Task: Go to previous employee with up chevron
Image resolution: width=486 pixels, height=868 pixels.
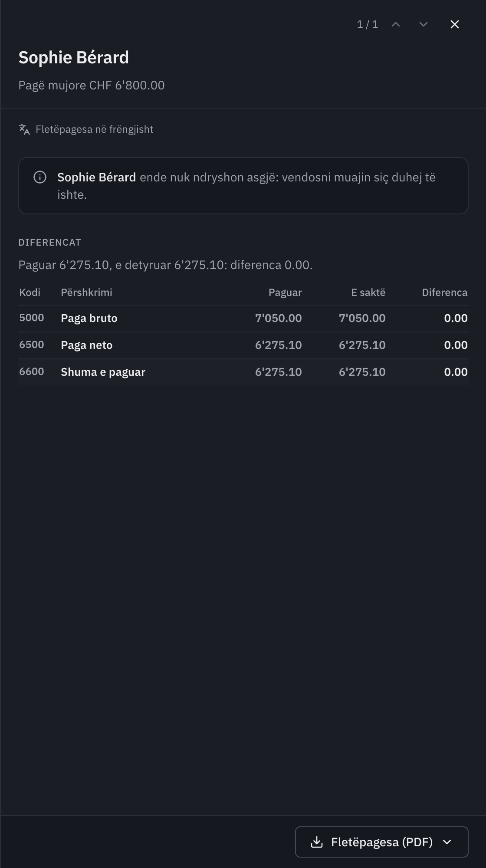Action: (x=396, y=24)
